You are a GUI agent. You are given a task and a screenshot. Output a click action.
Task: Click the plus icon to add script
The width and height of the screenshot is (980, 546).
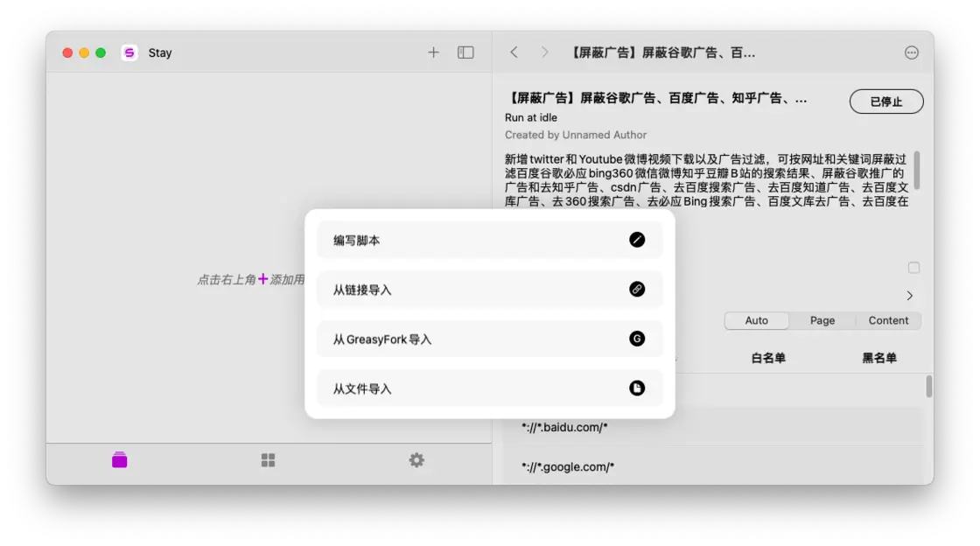433,52
